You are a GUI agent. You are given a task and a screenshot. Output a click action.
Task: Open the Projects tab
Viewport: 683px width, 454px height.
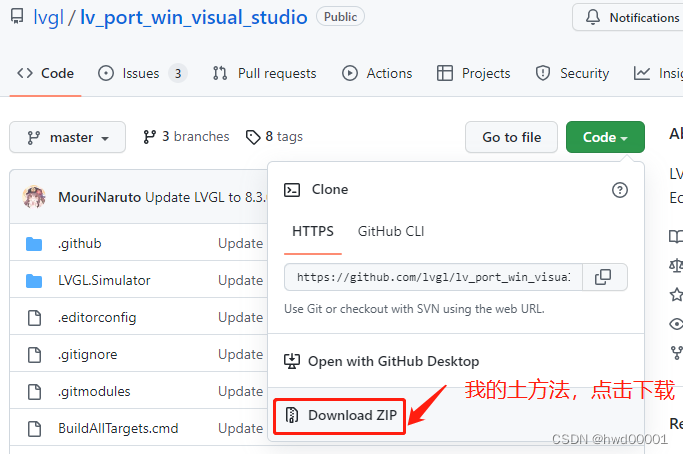pyautogui.click(x=473, y=73)
